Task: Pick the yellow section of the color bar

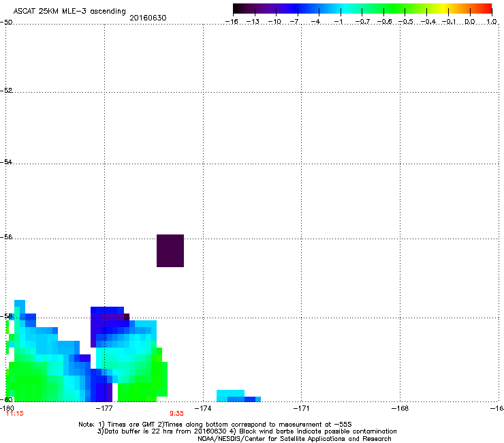Action: 443,9
